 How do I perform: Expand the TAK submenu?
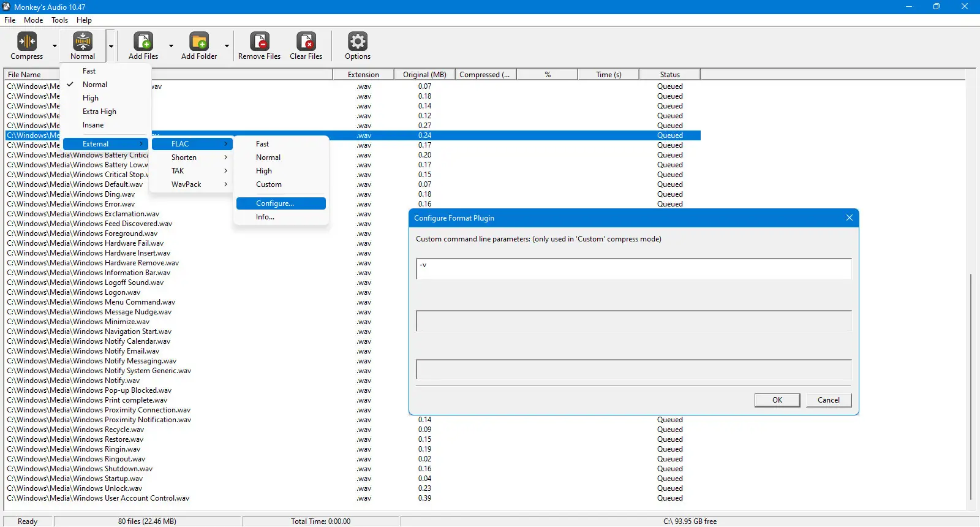192,171
